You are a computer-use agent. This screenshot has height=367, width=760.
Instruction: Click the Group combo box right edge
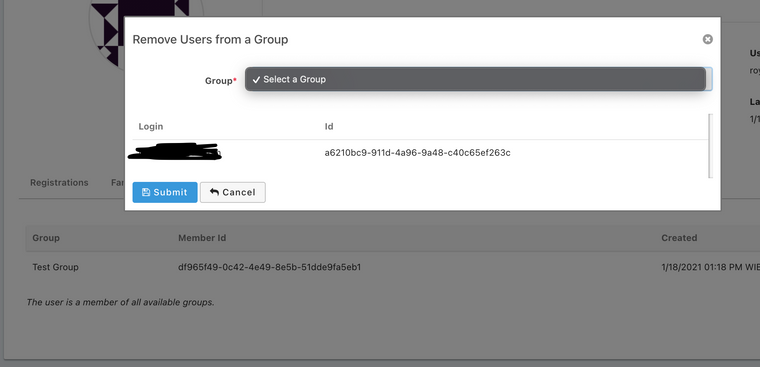(x=709, y=79)
